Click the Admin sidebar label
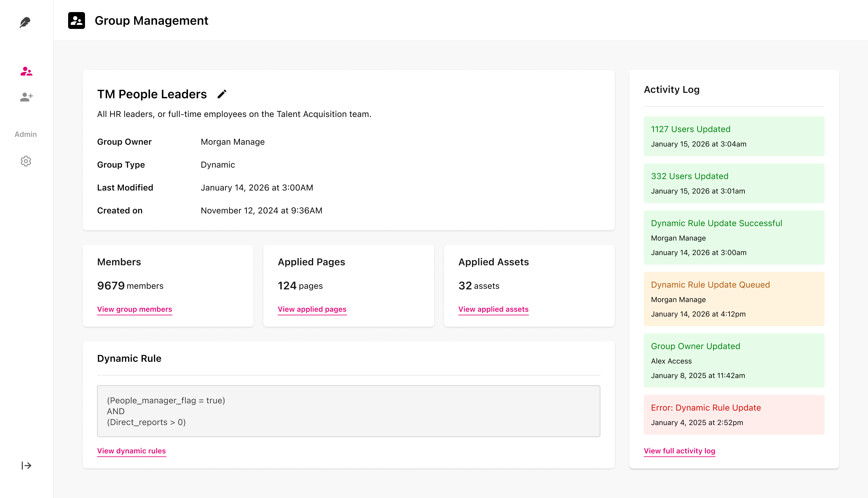 (26, 134)
